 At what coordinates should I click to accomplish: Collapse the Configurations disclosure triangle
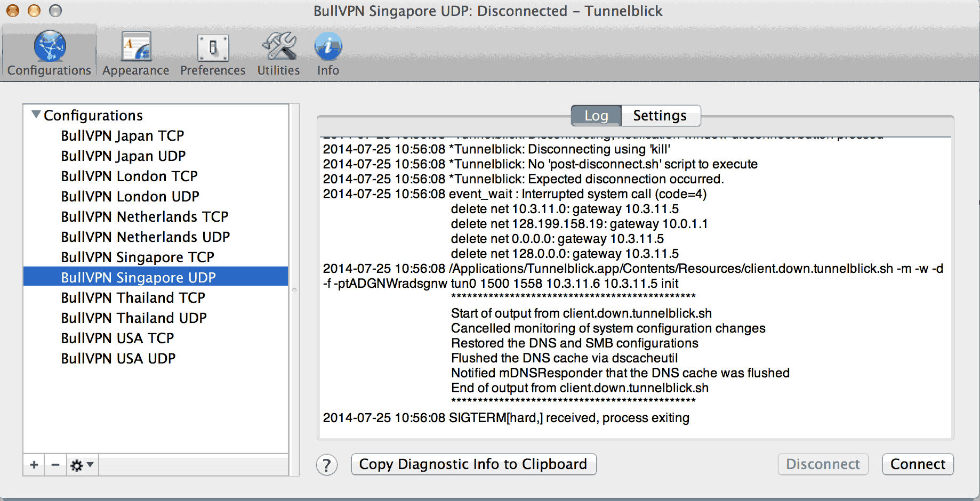pos(36,114)
